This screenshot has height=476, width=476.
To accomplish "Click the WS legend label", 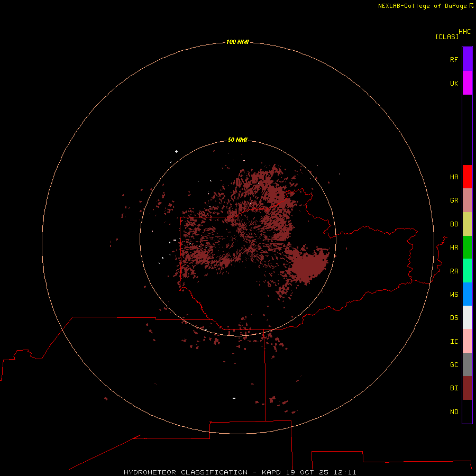I will coord(454,295).
